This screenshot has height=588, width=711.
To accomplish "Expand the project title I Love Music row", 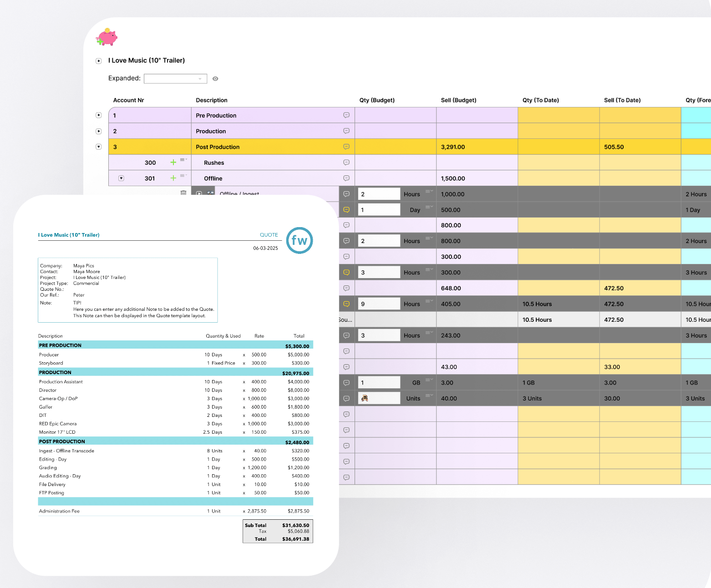I will point(98,61).
